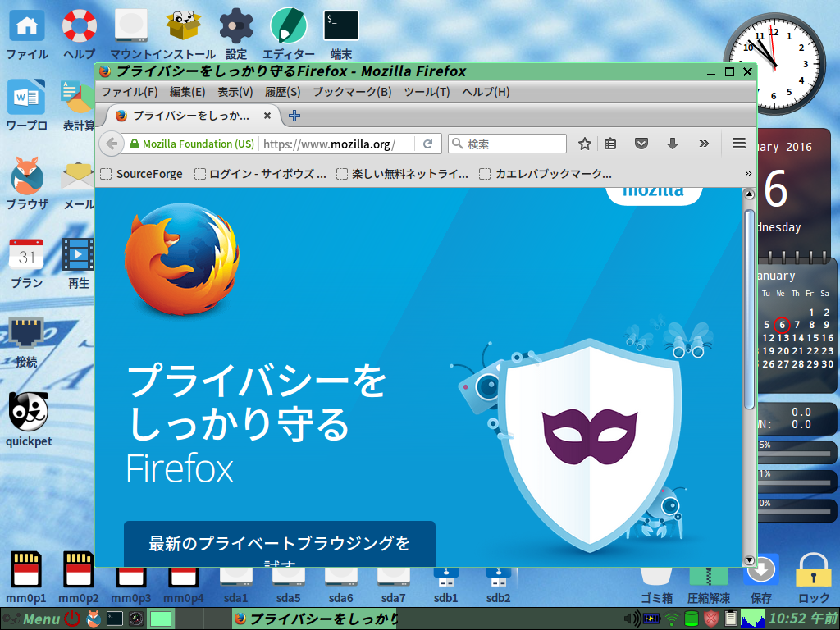Open the 表示(V) menu
Image resolution: width=840 pixels, height=630 pixels.
click(x=235, y=92)
